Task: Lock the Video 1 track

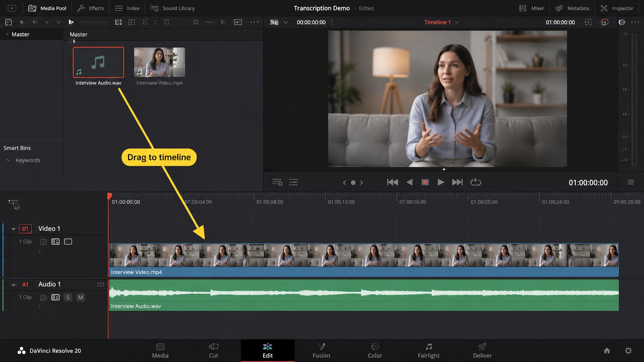Action: point(43,242)
